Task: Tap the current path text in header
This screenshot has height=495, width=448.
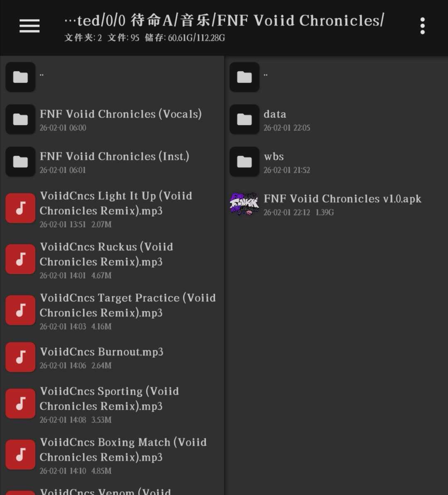Action: [224, 20]
